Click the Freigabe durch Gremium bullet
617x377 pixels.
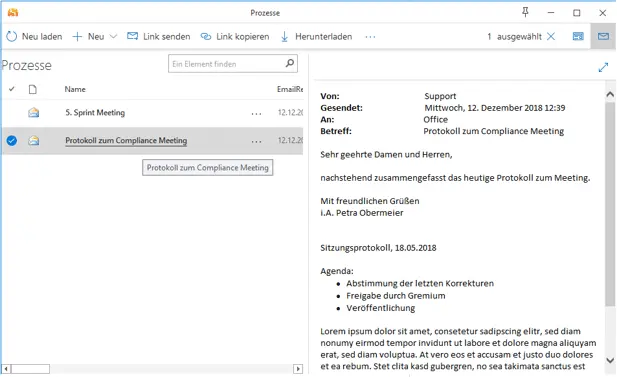pos(395,296)
